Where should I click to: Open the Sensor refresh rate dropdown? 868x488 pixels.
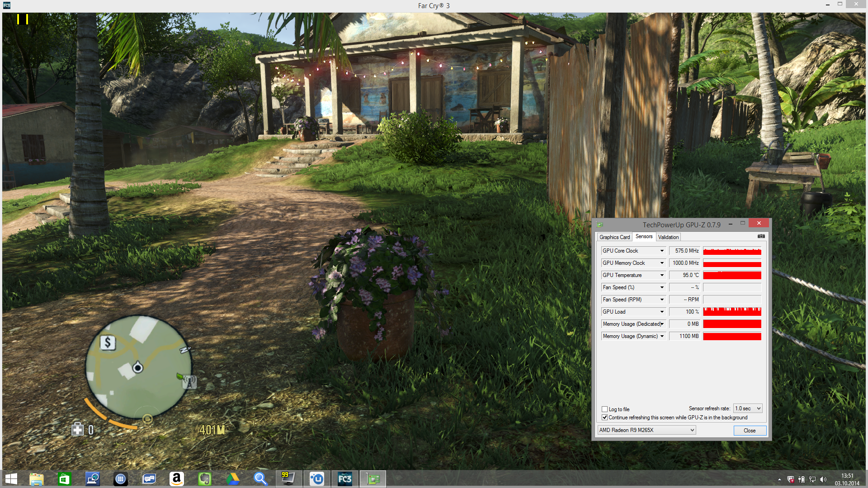(x=748, y=408)
